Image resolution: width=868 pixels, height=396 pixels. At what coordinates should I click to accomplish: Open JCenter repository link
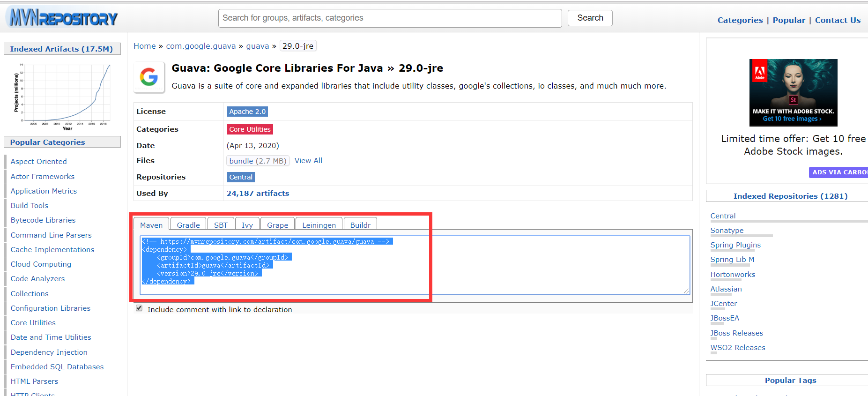coord(724,304)
